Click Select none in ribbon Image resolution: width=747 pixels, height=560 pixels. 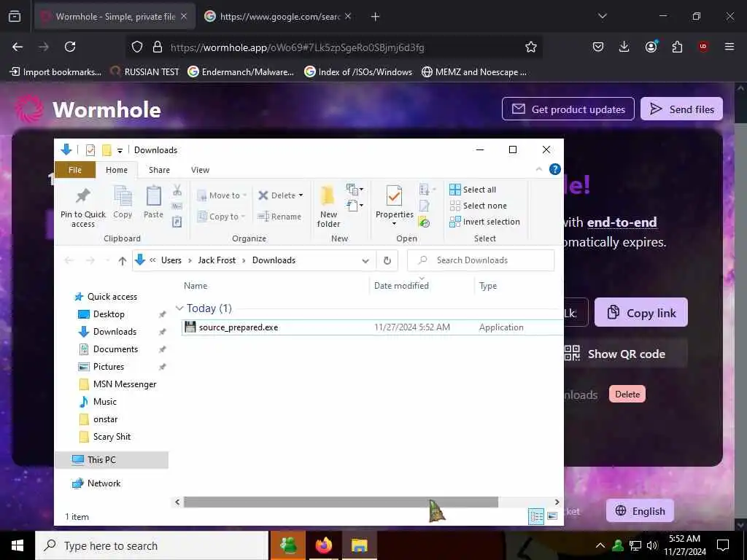tap(479, 206)
